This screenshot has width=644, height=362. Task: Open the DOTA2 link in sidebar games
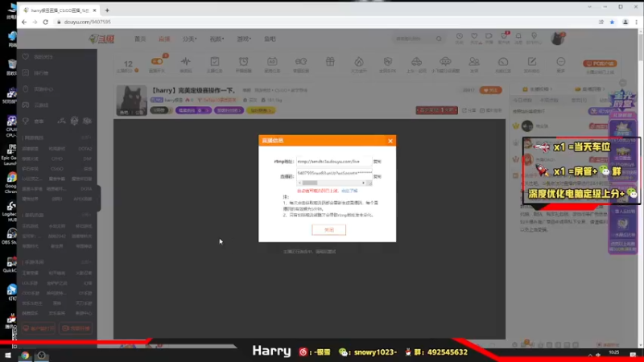[x=85, y=149]
